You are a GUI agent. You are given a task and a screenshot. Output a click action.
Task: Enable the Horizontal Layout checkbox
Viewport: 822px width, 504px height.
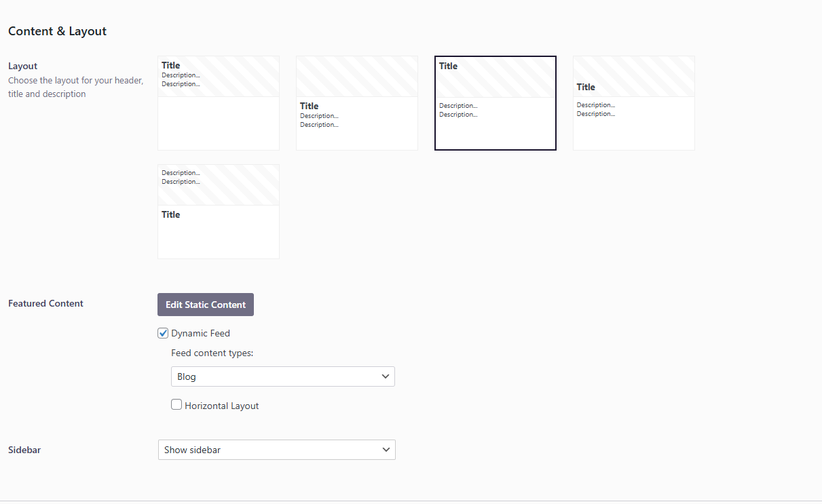(x=176, y=405)
